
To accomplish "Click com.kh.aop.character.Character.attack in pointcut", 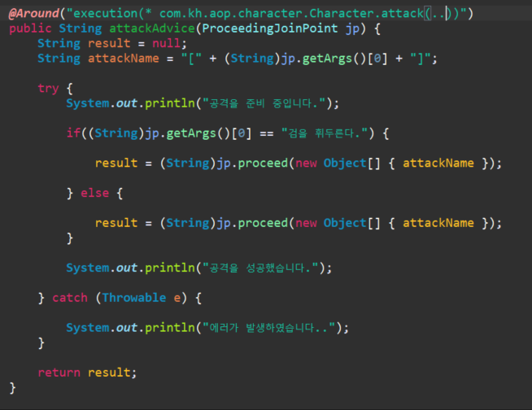I will [291, 14].
